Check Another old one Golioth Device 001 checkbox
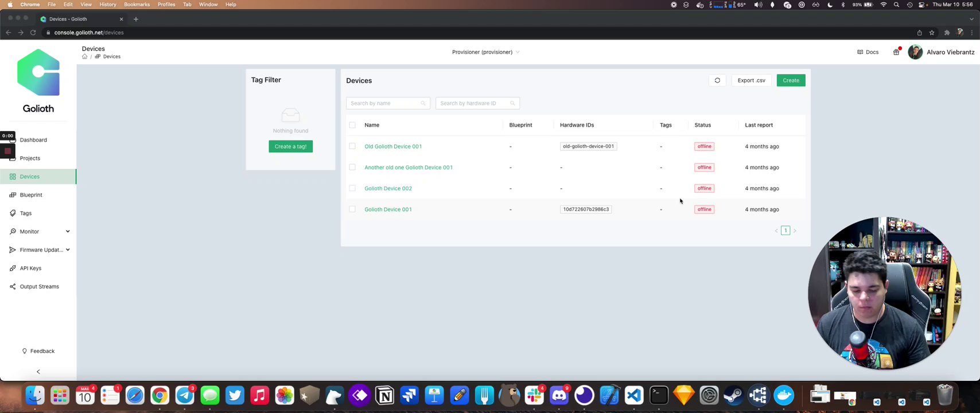Image resolution: width=980 pixels, height=413 pixels. (x=352, y=167)
